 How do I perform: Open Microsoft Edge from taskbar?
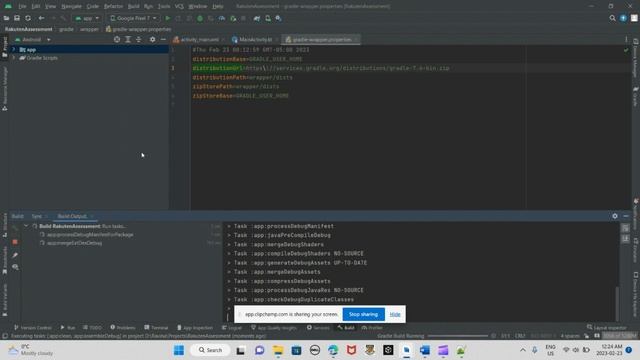(333, 350)
